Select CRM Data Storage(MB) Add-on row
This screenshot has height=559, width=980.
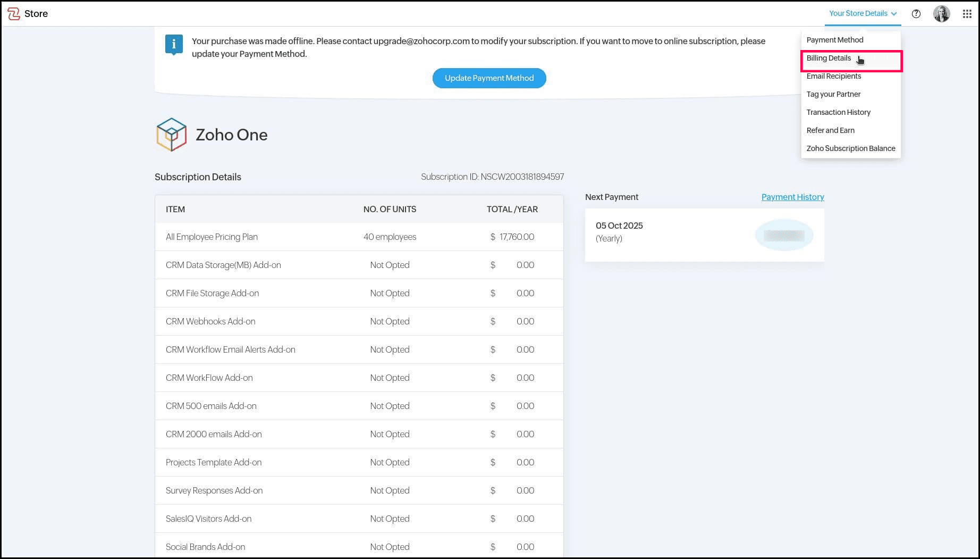pyautogui.click(x=359, y=265)
